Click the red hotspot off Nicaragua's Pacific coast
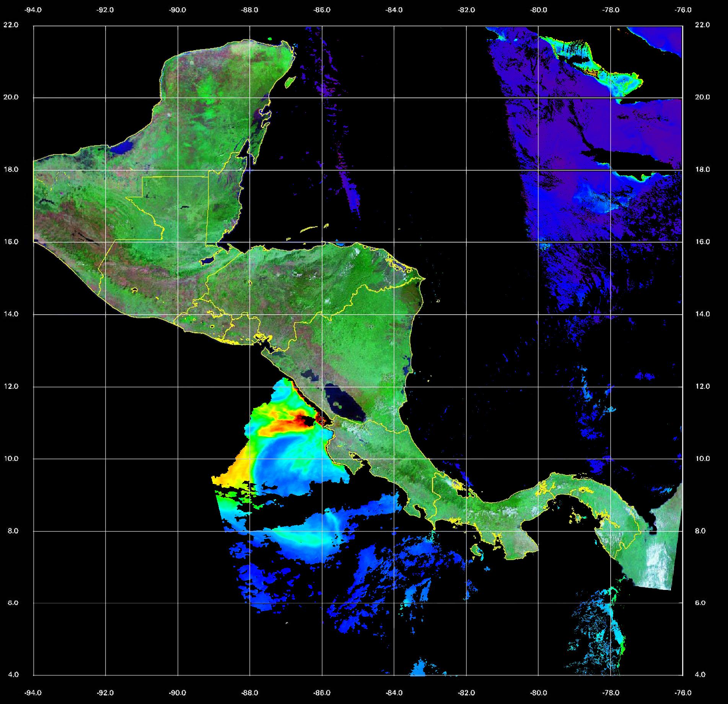Image resolution: width=728 pixels, height=704 pixels. click(x=304, y=420)
